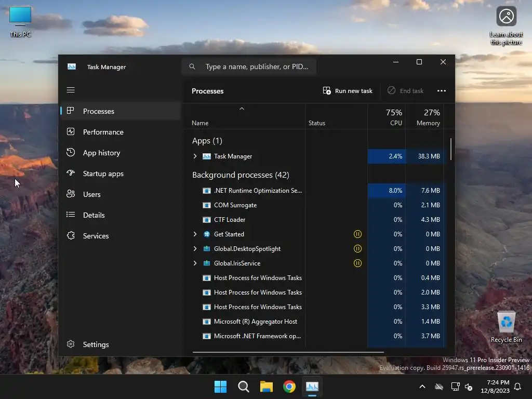
Task: Sort processes by CPU column
Action: [387, 117]
